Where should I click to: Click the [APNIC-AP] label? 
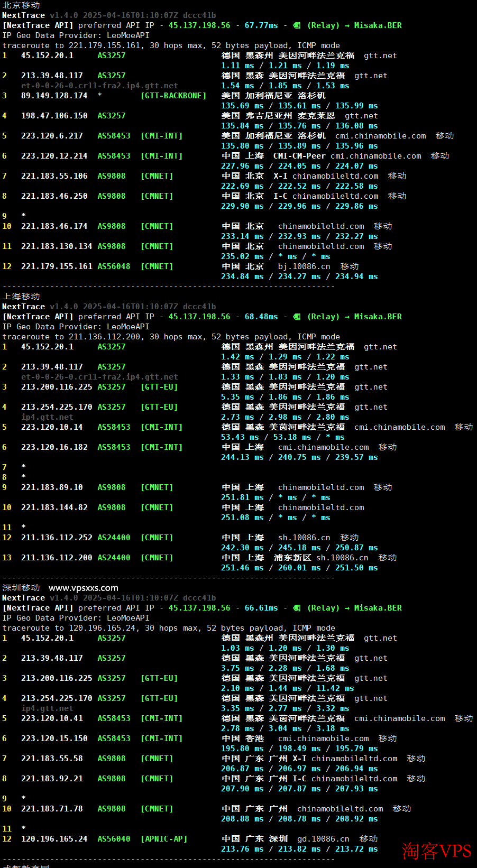pyautogui.click(x=164, y=839)
